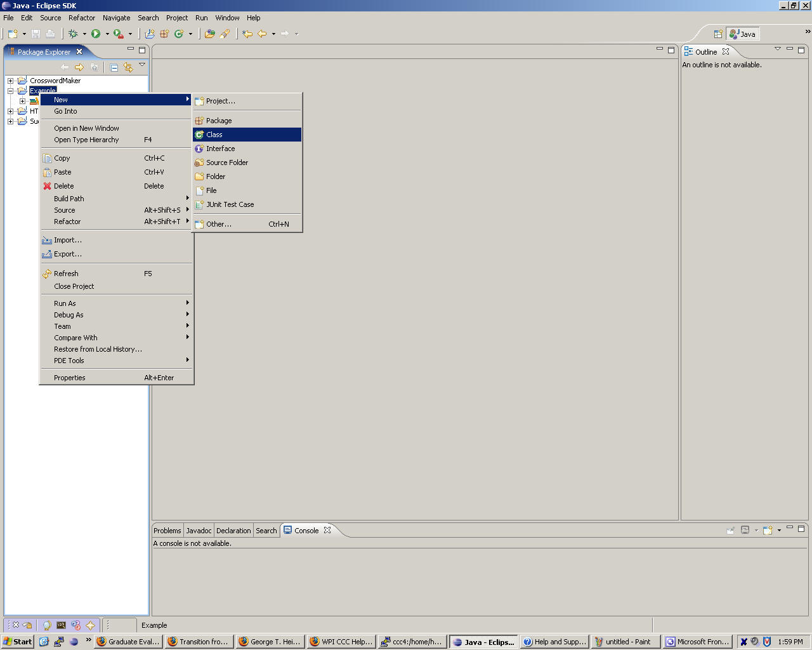Switch to the Search tab
Viewport: 812px width, 650px height.
point(266,531)
